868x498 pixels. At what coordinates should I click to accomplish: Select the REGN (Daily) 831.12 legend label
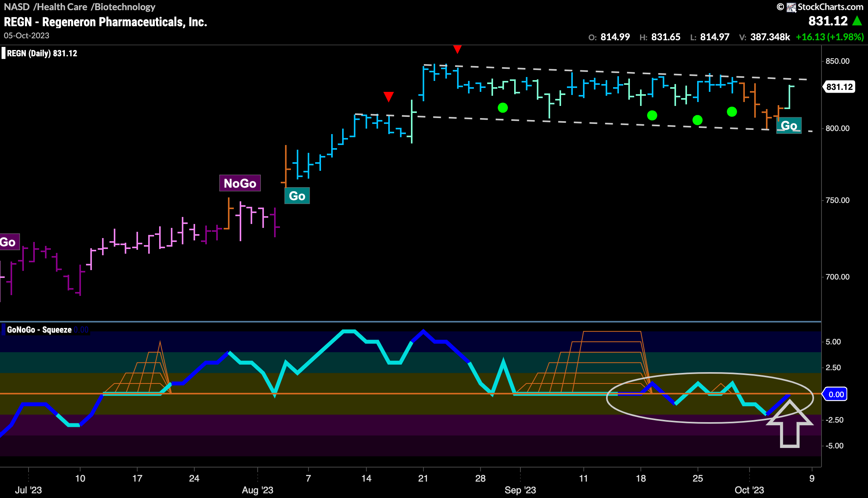point(42,53)
